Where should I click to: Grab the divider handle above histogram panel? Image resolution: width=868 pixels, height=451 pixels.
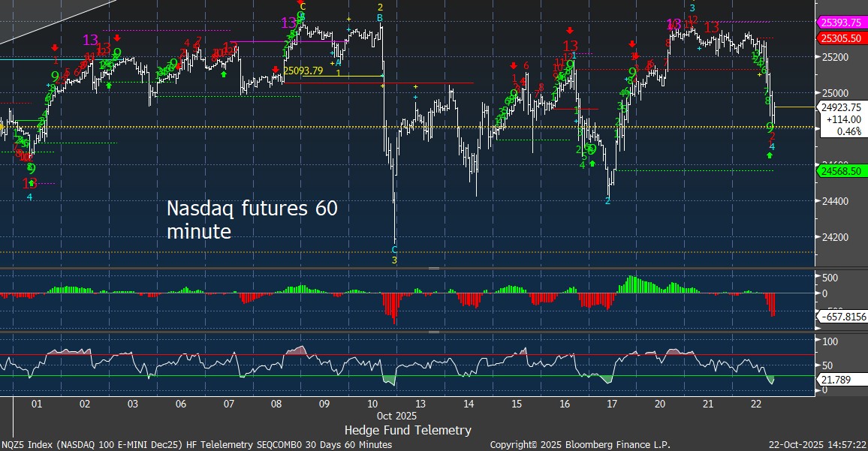pos(433,268)
